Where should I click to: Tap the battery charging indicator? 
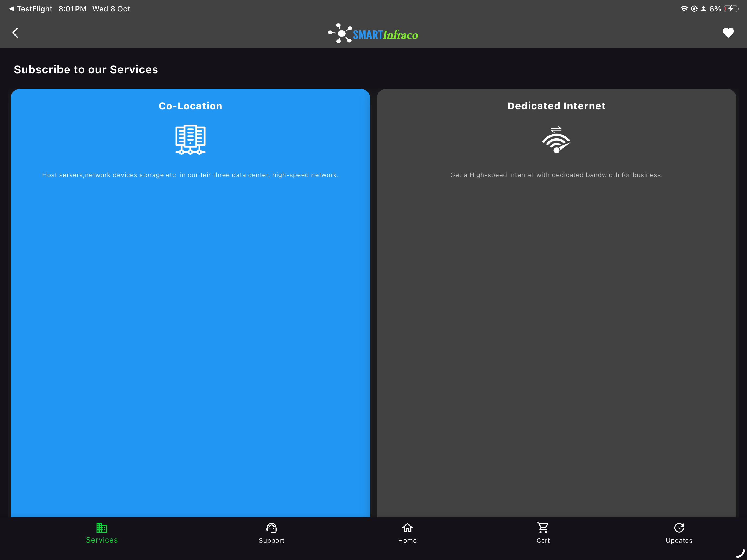click(731, 9)
